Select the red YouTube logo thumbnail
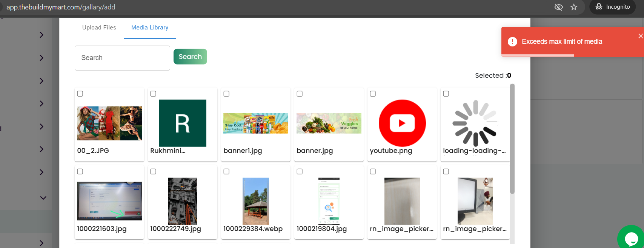Image resolution: width=644 pixels, height=248 pixels. [x=402, y=123]
